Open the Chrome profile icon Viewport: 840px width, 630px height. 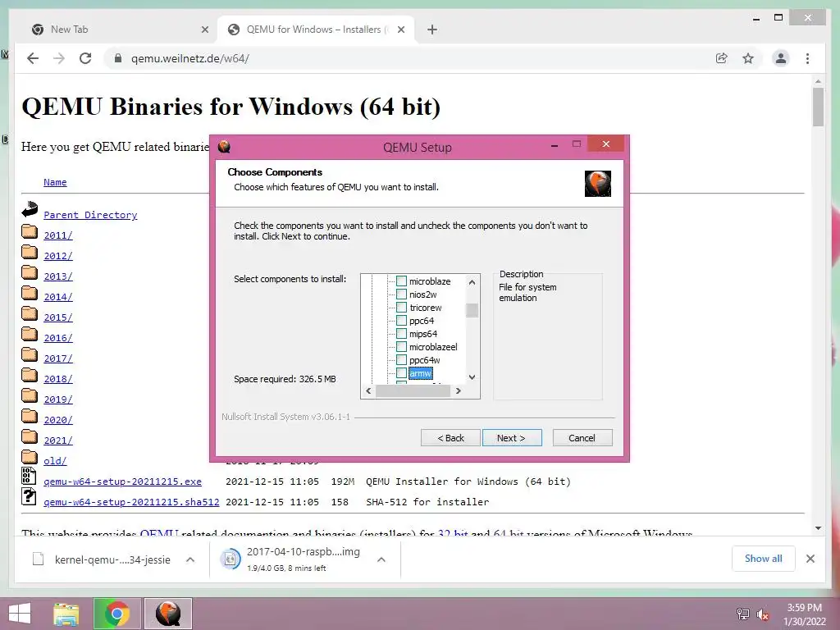(x=781, y=58)
